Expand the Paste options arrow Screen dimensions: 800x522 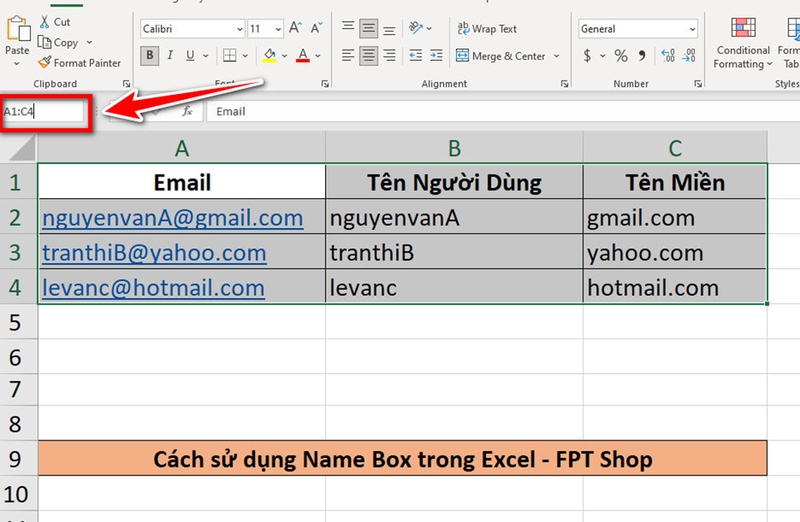click(16, 64)
